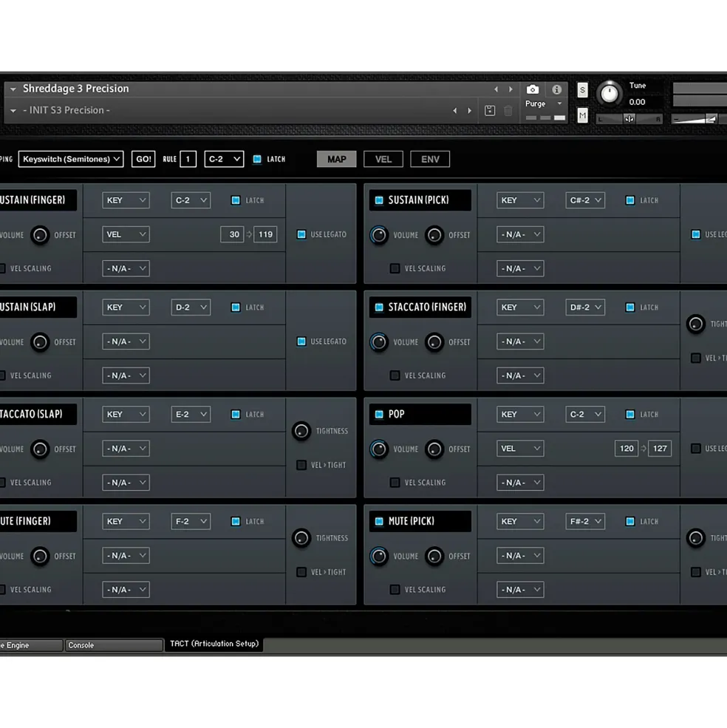Click the Mute (Pick) volume knob
Screen dimensions: 727x728
pyautogui.click(x=379, y=557)
